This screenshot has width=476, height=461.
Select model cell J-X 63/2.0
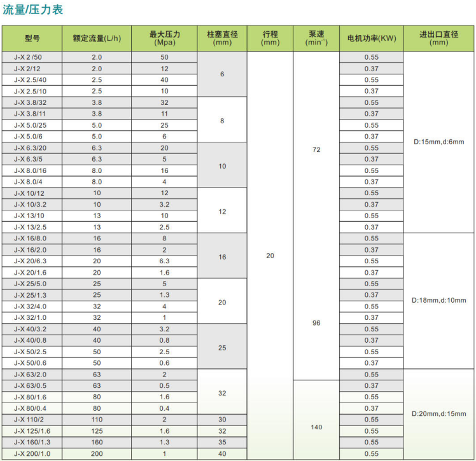(x=32, y=375)
